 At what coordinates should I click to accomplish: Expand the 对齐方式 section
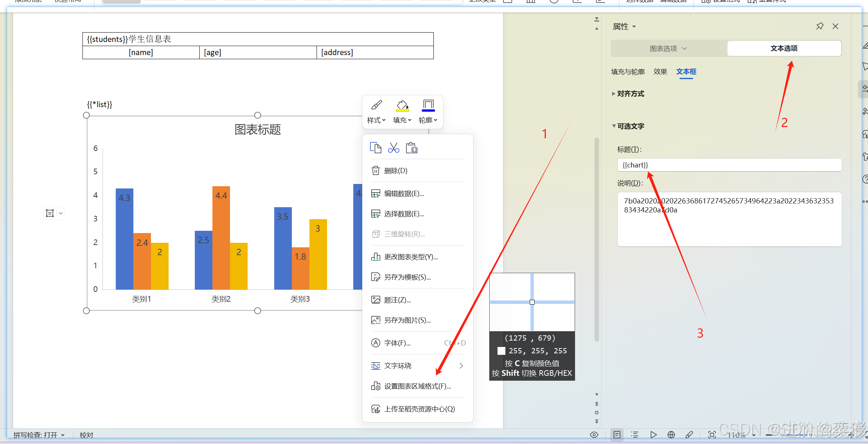pos(630,94)
